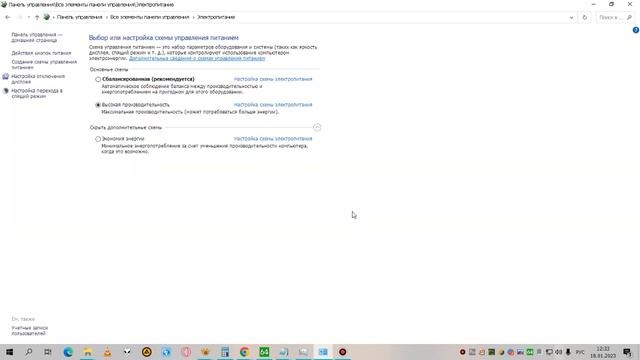The height and width of the screenshot is (360, 640).
Task: Open the Action Center notifications icon
Action: click(627, 352)
